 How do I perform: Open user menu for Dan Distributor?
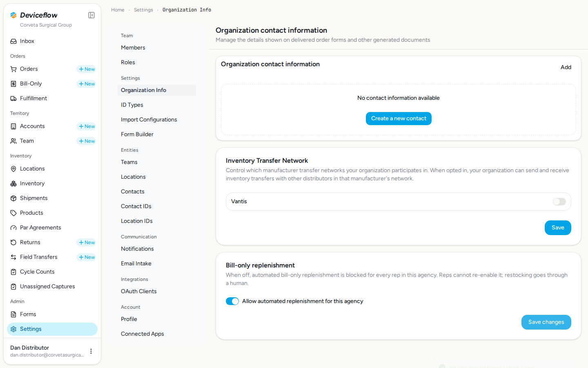tap(91, 351)
